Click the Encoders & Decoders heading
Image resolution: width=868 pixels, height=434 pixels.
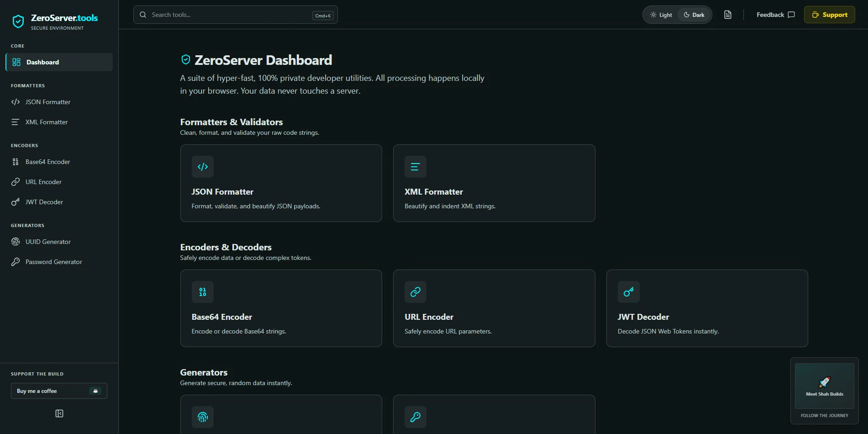point(226,247)
